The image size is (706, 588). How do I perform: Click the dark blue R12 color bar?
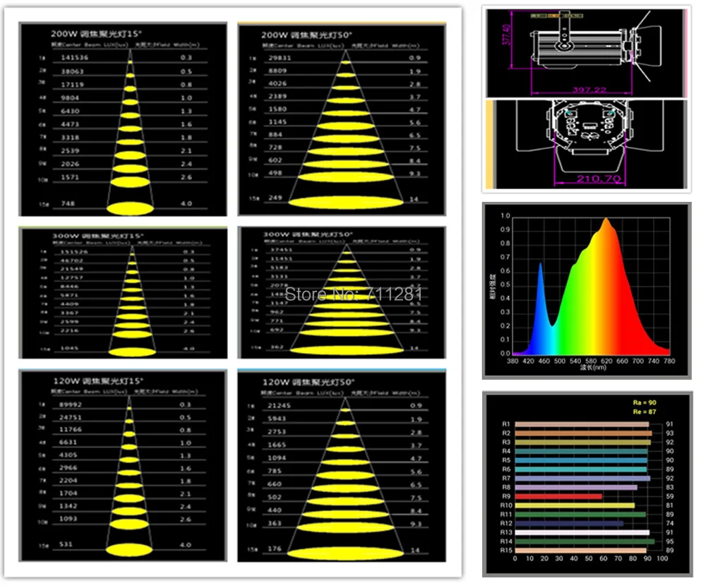569,524
